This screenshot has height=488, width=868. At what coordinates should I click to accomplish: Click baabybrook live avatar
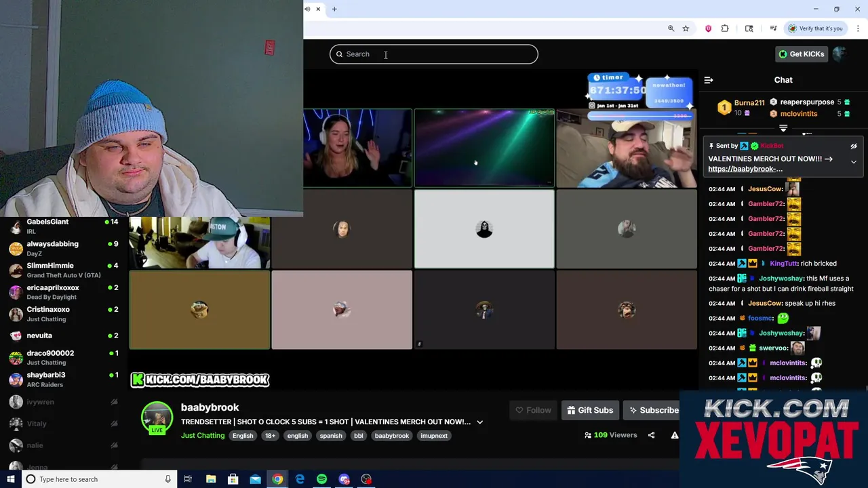157,418
